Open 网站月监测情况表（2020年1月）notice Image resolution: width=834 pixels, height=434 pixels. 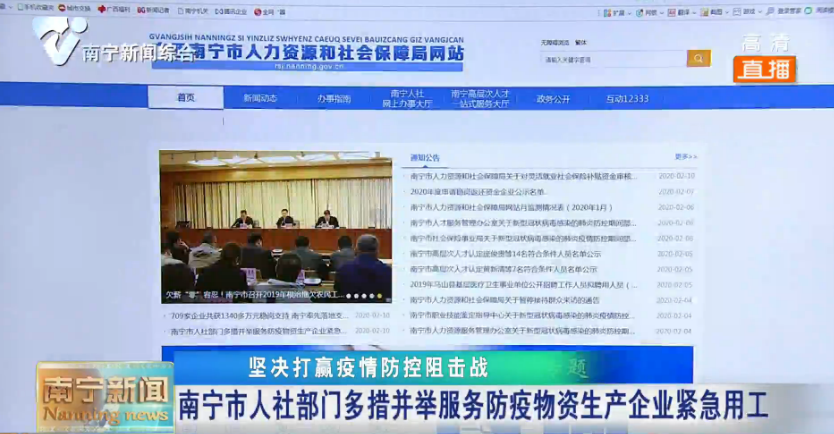[511, 207]
